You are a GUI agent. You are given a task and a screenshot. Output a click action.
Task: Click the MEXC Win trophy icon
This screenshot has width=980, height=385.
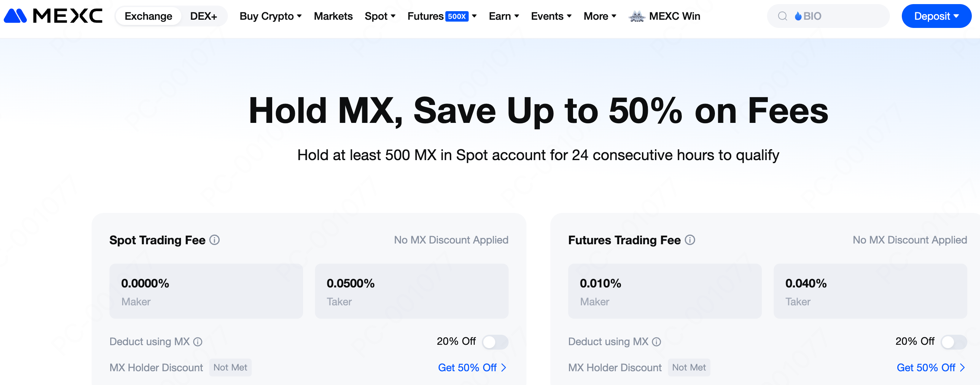click(x=636, y=16)
